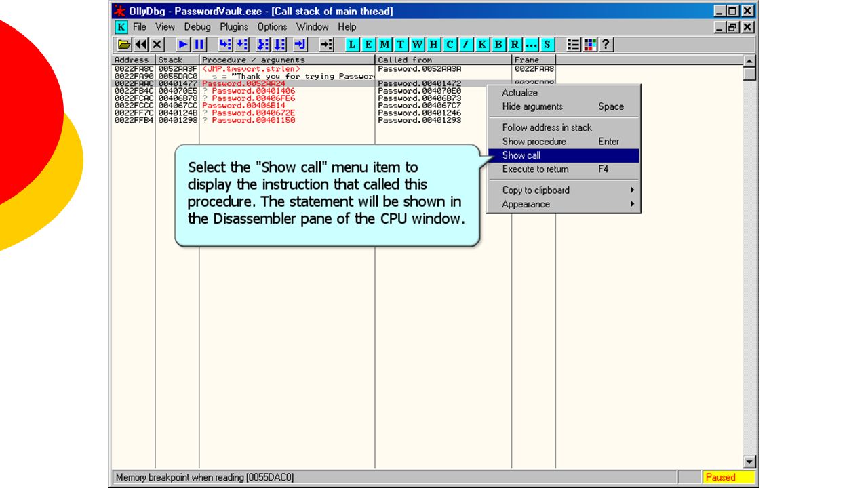Expand the Appearance submenu
Viewport: 868px width, 488px height.
pos(564,204)
